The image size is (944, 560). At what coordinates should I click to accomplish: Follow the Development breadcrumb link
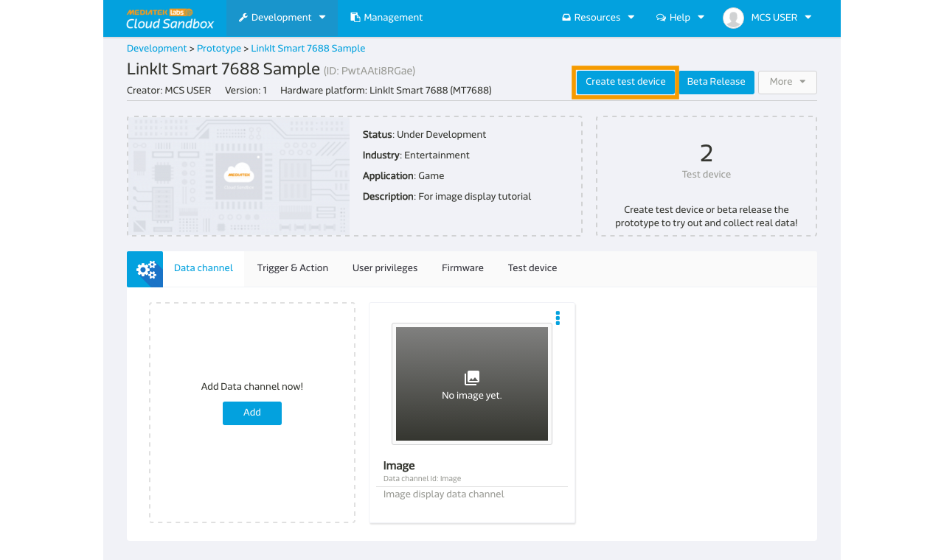pyautogui.click(x=157, y=48)
